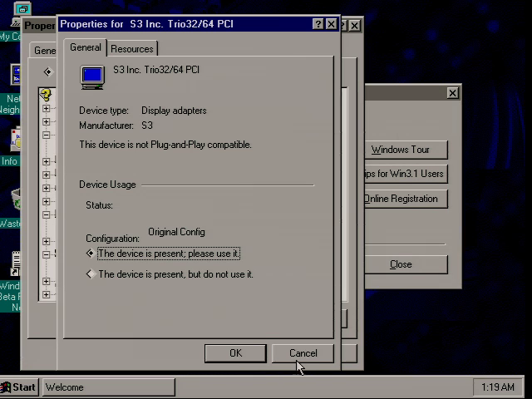The width and height of the screenshot is (532, 399).
Task: Close the Welcome window with its X button
Action: pos(452,93)
